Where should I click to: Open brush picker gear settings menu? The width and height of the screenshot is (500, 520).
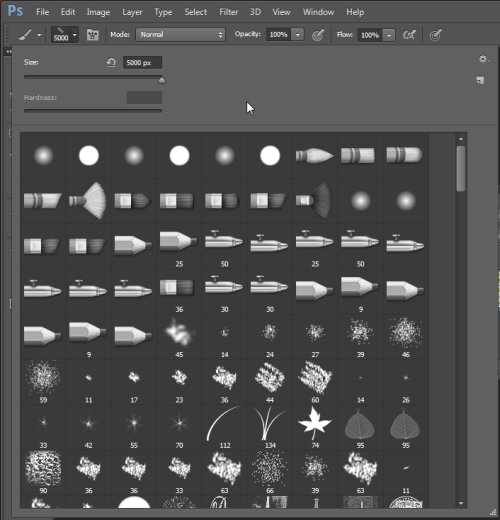pos(483,59)
